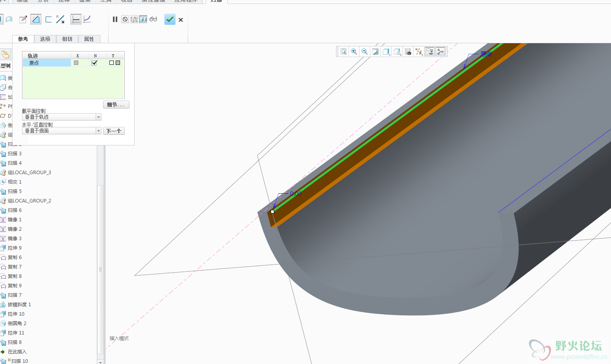Open the 水平/竖直控制 dropdown showing 垂直于曲面
This screenshot has height=364, width=611.
coord(62,131)
